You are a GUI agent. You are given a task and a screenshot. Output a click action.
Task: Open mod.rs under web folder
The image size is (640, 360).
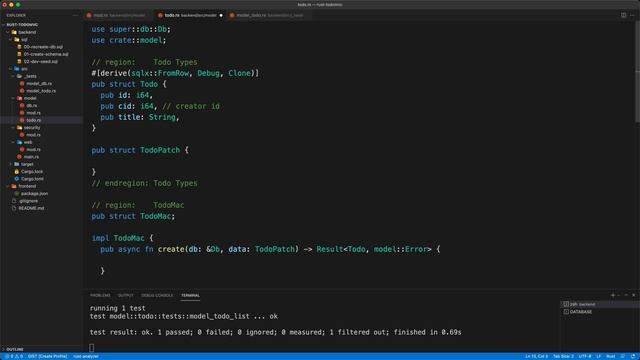pos(33,149)
